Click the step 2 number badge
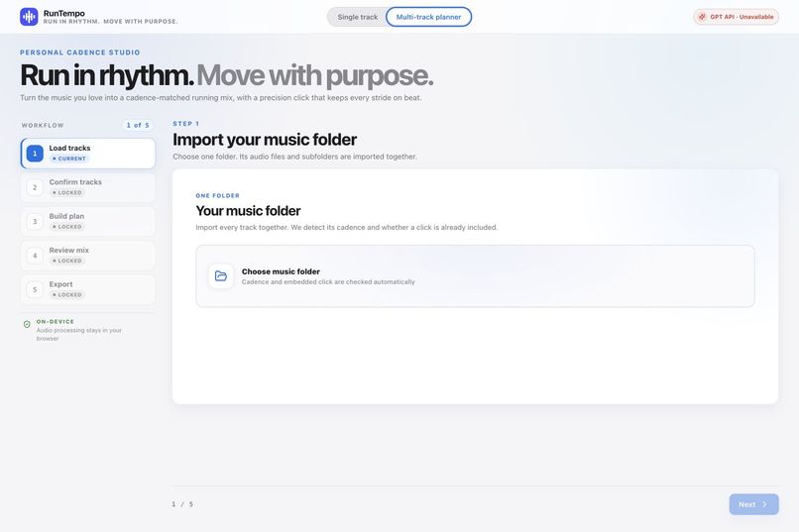The height and width of the screenshot is (532, 799). [35, 187]
